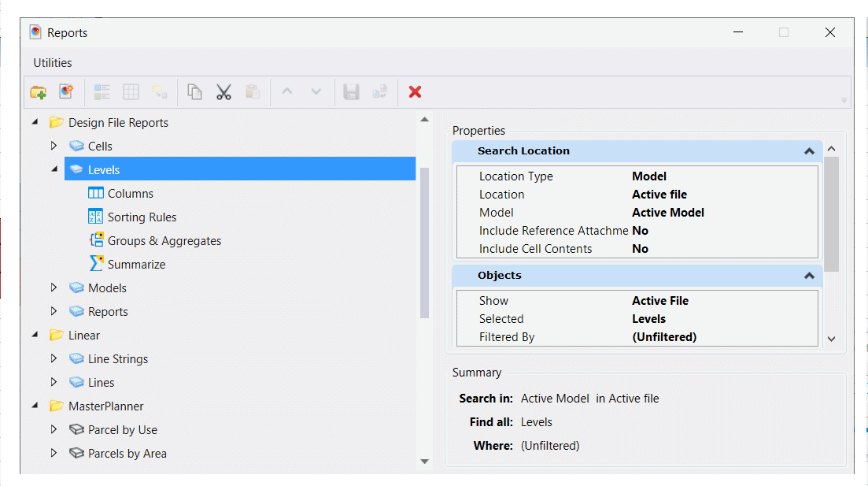Viewport: 868px width, 486px height.
Task: Click the Paste clipboard icon
Action: point(253,92)
